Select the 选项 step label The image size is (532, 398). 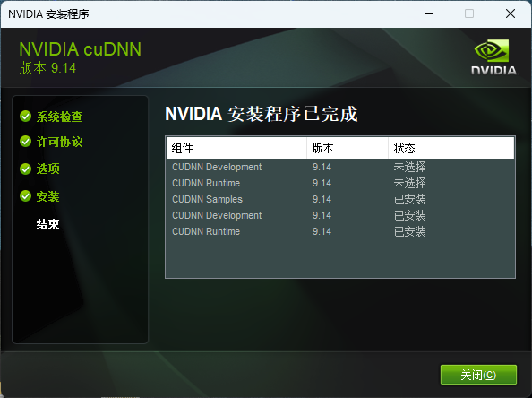pos(47,169)
